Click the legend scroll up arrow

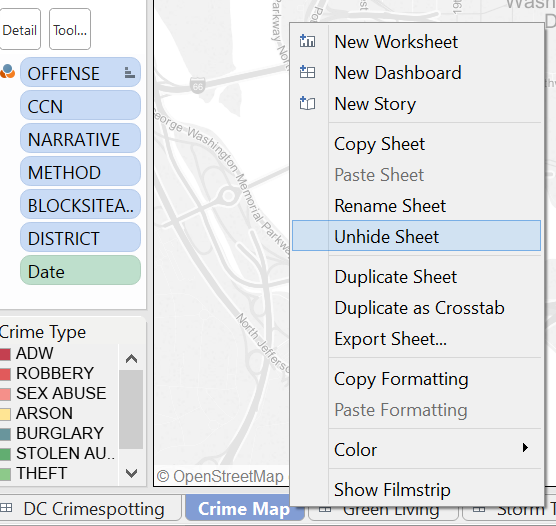click(131, 359)
